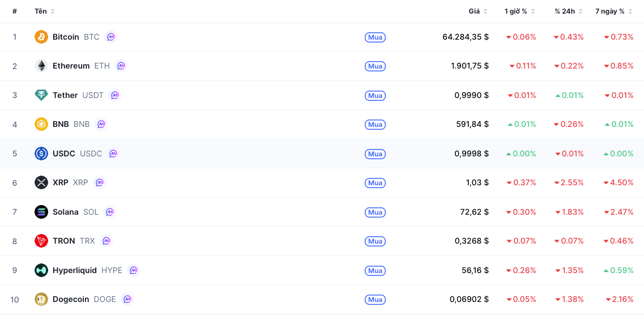Open the TRON name link
This screenshot has width=644, height=315.
63,241
